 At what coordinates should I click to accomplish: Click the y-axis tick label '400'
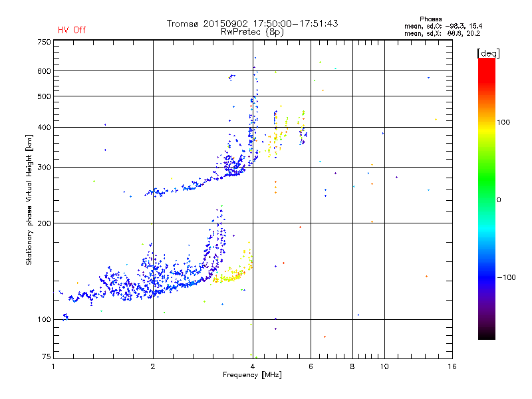click(x=44, y=127)
